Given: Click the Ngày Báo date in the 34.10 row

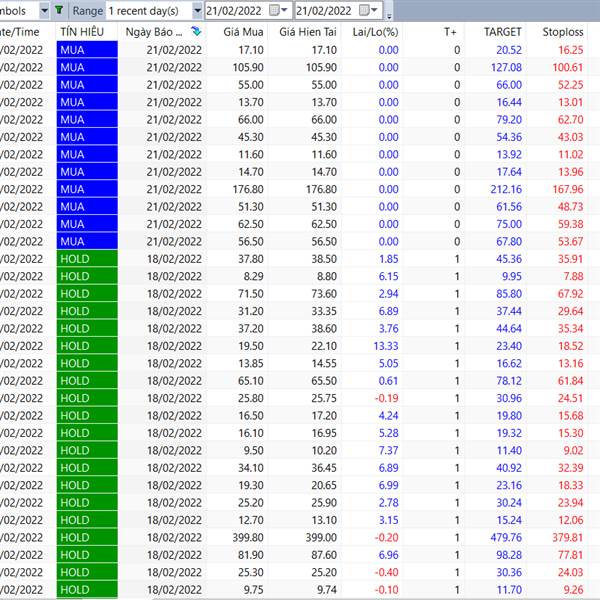Looking at the screenshot, I should [x=174, y=468].
